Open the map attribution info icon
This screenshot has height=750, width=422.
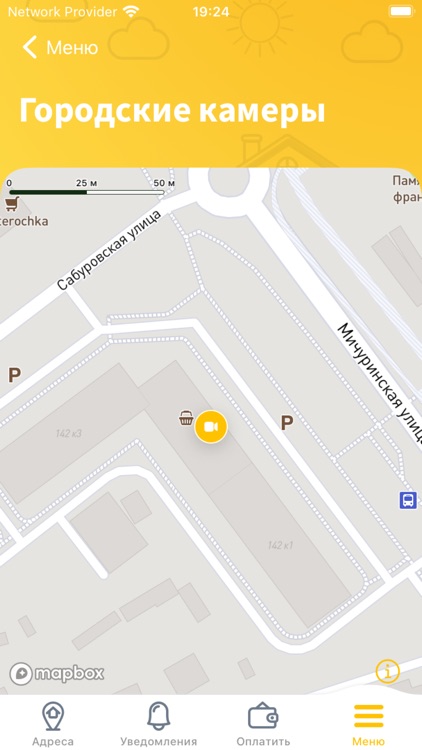(387, 672)
